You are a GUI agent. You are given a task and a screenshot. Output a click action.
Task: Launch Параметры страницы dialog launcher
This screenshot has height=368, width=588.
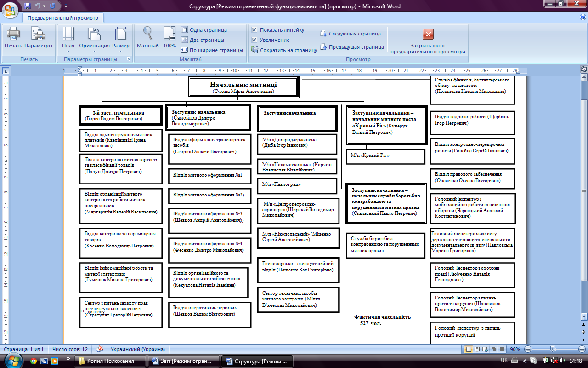129,60
